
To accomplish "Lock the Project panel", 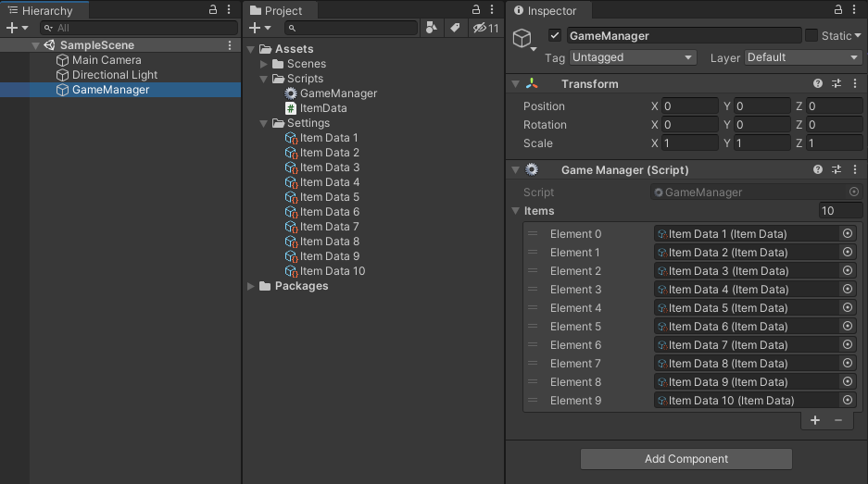I will 475,9.
